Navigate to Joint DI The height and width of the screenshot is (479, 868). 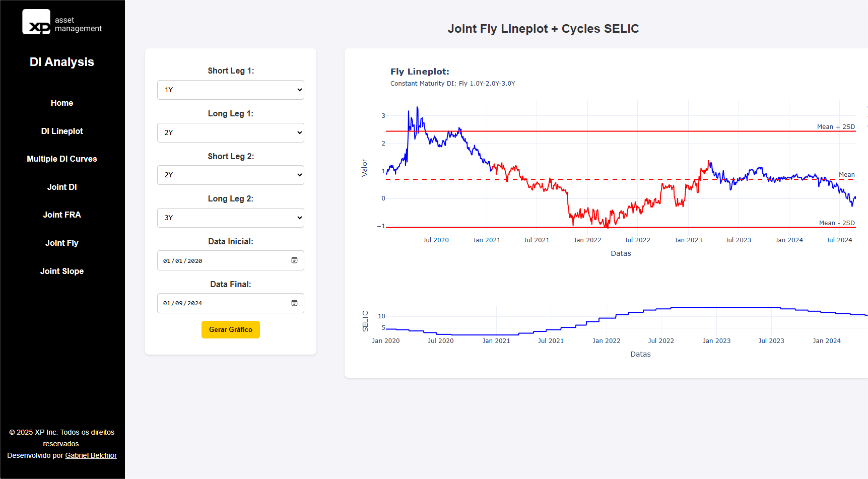(62, 187)
